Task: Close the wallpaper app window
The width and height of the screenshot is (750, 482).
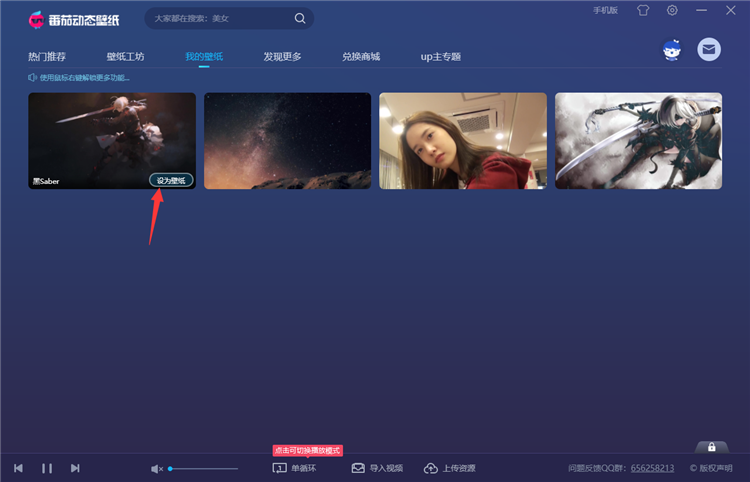Action: tap(730, 10)
